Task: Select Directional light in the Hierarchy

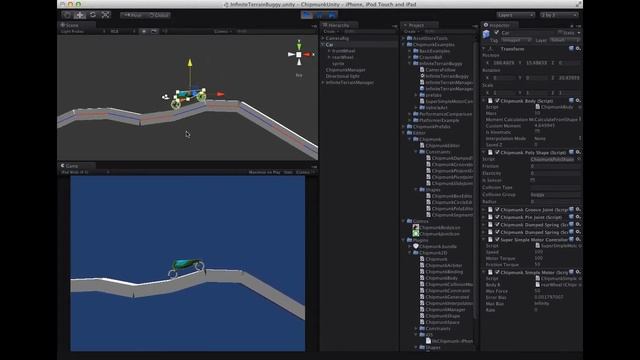Action: pyautogui.click(x=342, y=76)
